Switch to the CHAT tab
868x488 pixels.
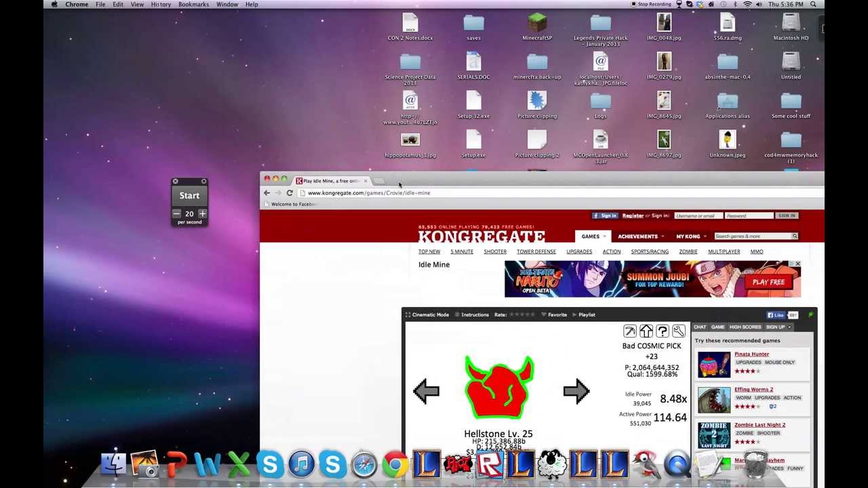700,327
